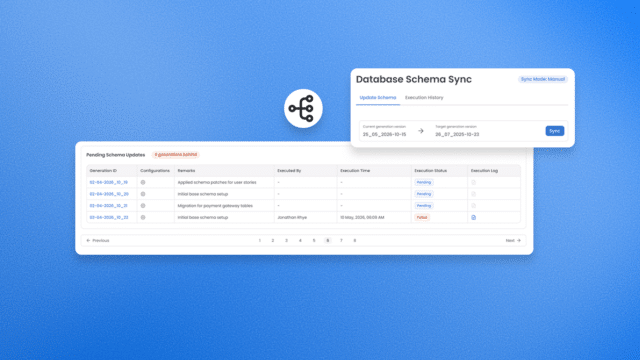Switch to the Execution History tab
The height and width of the screenshot is (360, 640).
[x=424, y=98]
